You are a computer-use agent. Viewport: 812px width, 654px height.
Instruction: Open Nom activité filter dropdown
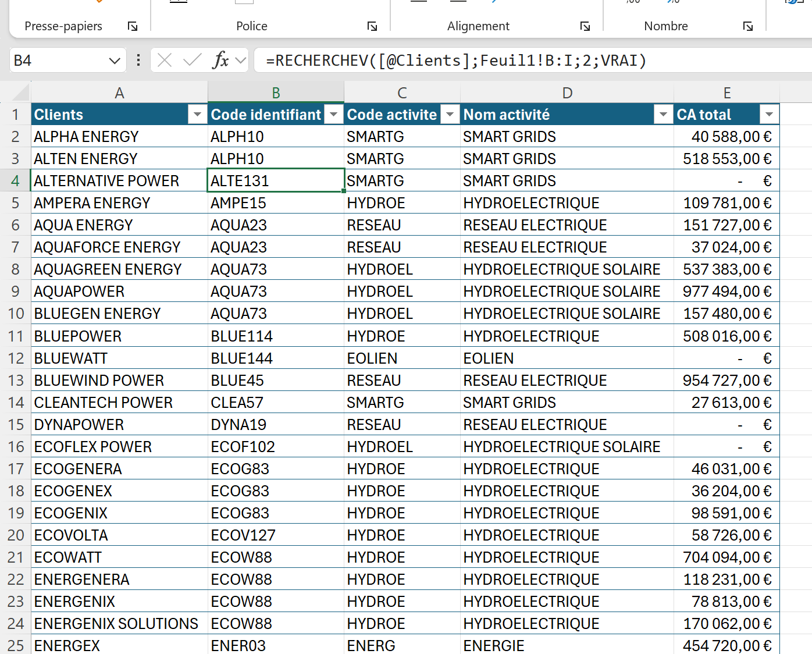(x=663, y=115)
